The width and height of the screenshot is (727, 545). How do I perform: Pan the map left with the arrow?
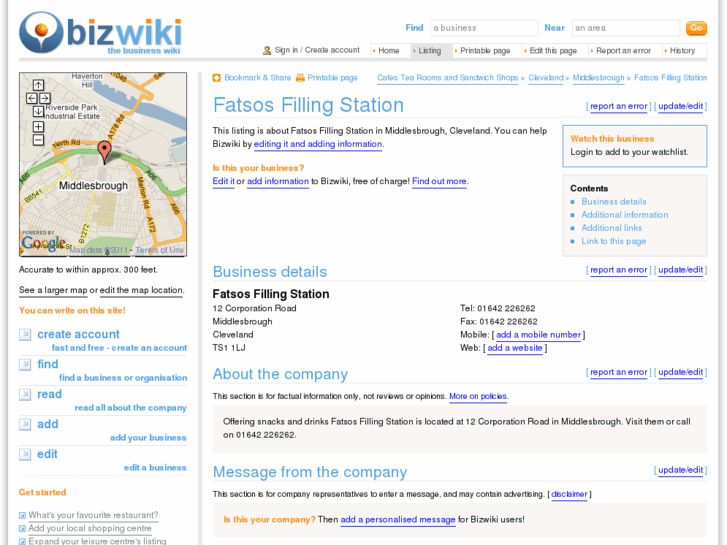pos(32,98)
